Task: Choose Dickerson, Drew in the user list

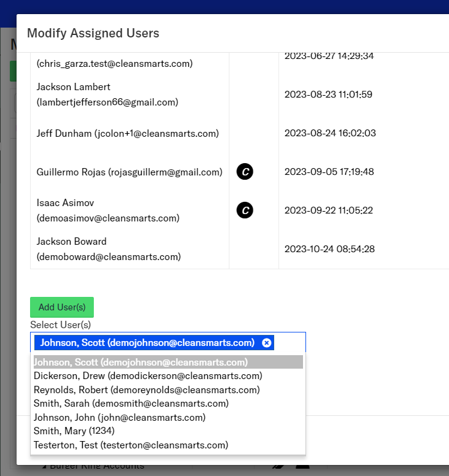Action: 148,376
